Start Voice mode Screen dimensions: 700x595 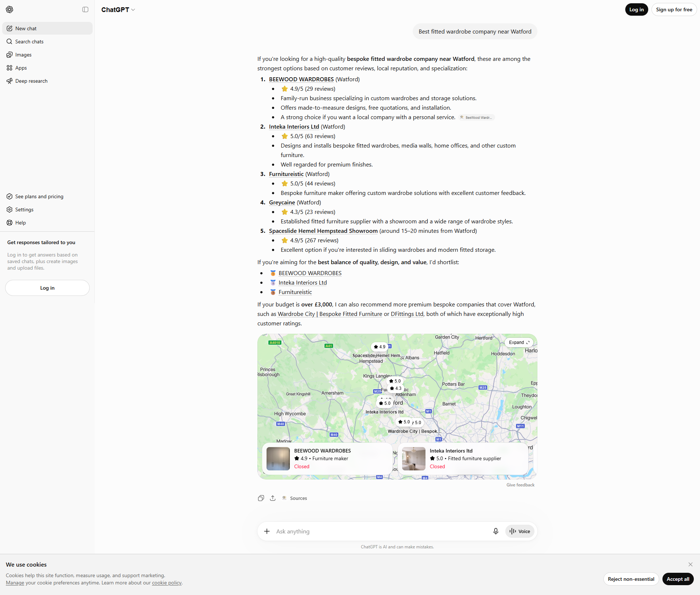coord(520,531)
